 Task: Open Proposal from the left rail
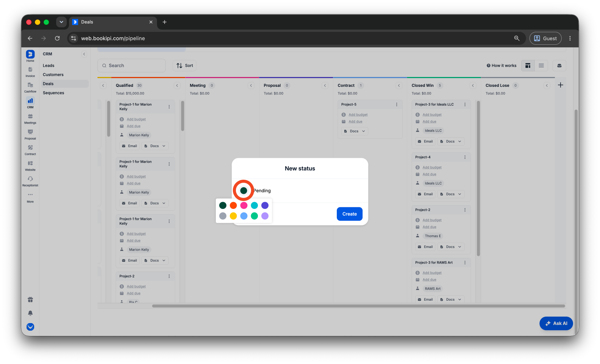click(30, 134)
